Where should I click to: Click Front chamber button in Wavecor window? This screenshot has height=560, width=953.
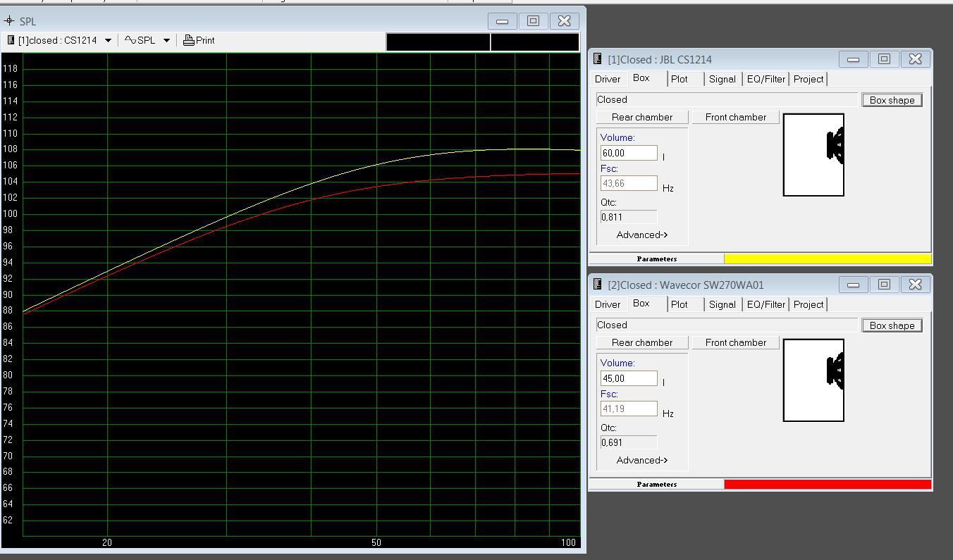(x=736, y=342)
